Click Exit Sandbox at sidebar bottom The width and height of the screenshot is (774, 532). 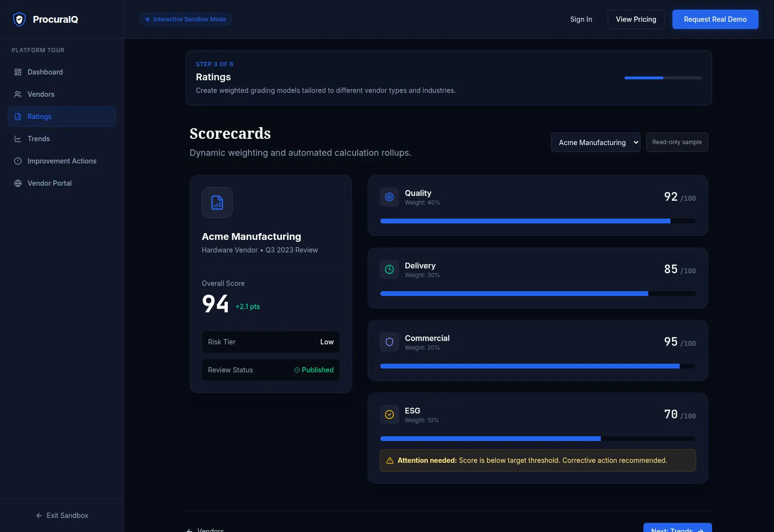point(62,516)
